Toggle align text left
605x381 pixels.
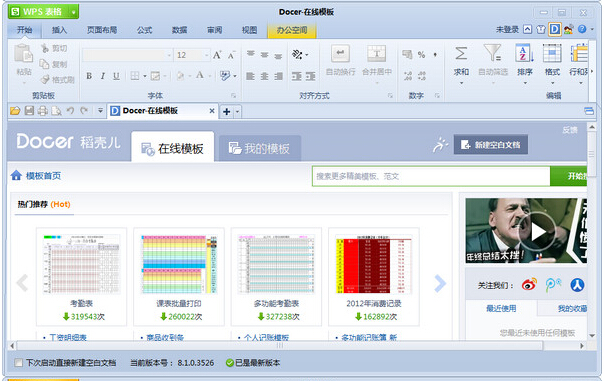click(250, 76)
